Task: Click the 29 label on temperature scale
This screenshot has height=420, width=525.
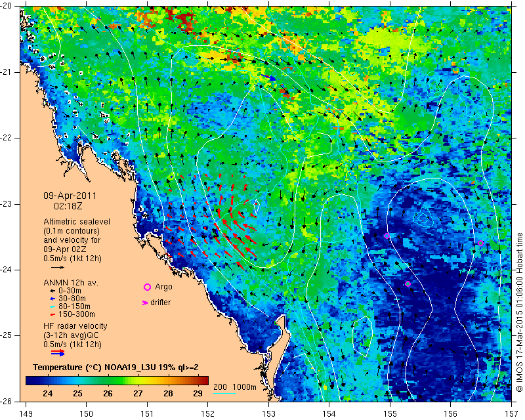Action: (198, 394)
